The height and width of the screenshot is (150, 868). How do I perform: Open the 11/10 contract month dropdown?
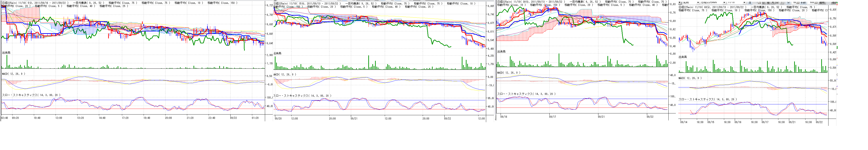[744, 3]
